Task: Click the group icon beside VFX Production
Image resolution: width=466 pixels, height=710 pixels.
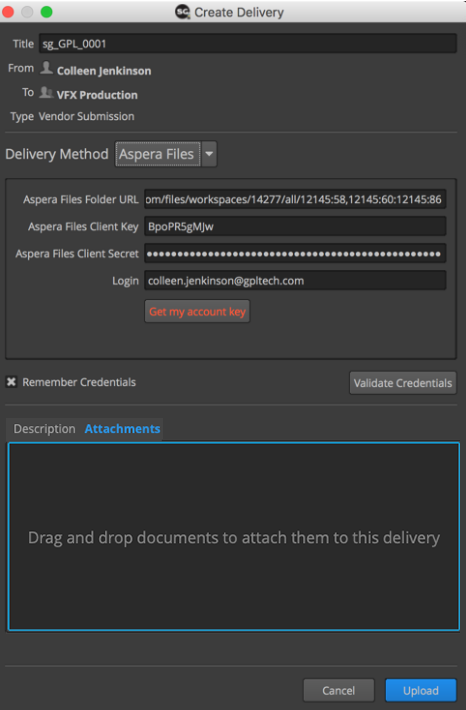Action: click(46, 92)
